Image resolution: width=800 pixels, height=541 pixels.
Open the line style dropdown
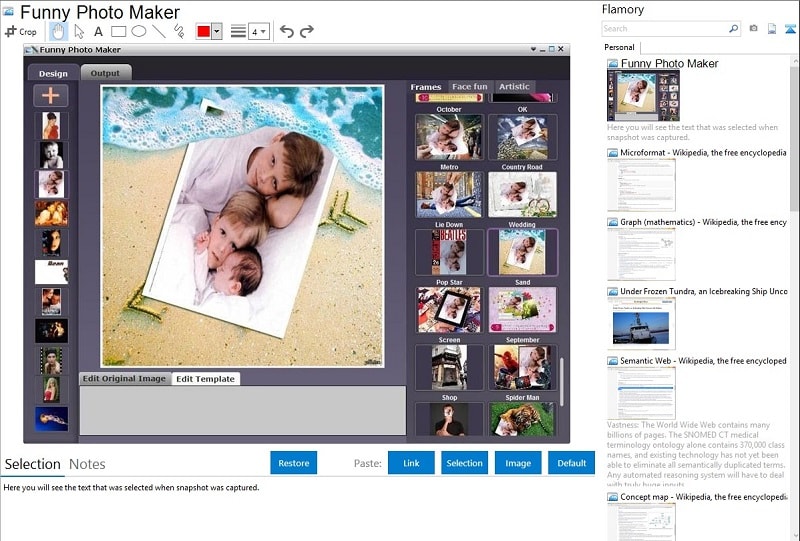238,32
